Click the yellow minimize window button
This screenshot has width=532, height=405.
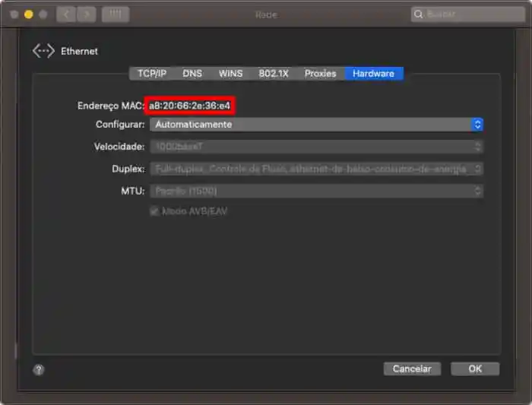point(29,14)
